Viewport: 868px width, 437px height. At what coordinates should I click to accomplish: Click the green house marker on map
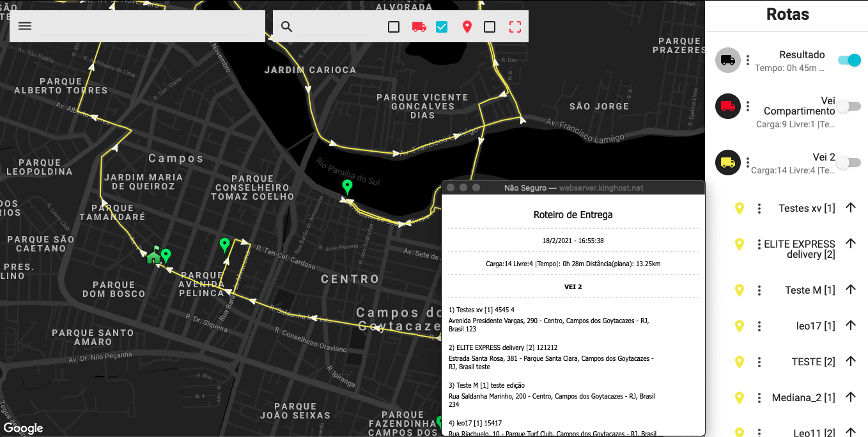(x=153, y=257)
